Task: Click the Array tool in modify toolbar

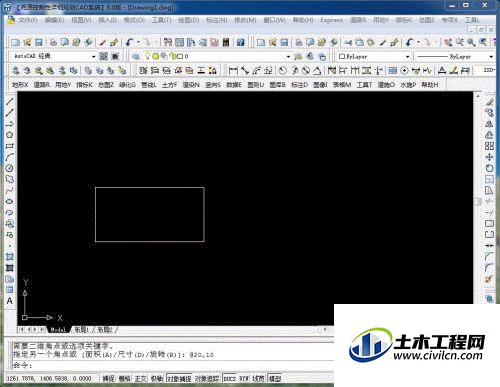Action: click(x=489, y=146)
